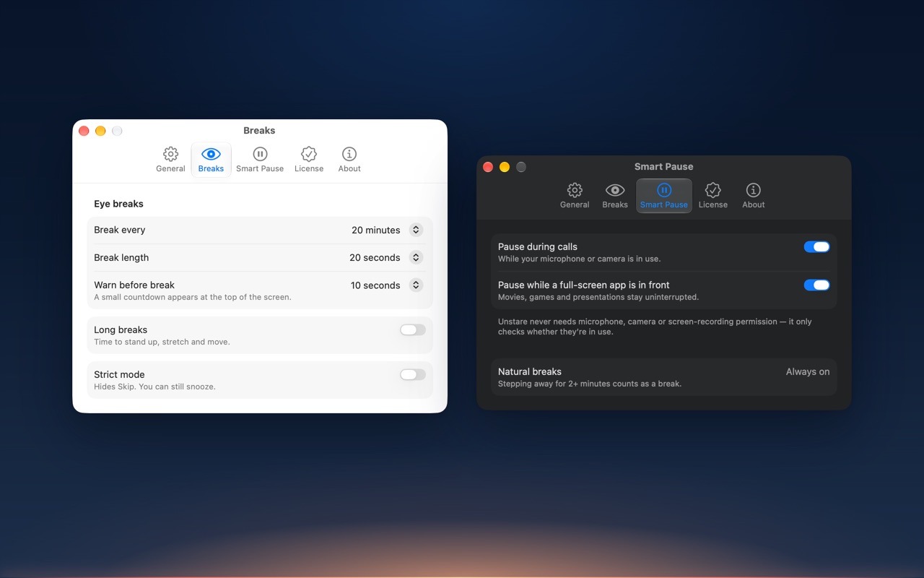Click the Always on value
Viewport: 924px width, 578px height.
click(x=808, y=371)
